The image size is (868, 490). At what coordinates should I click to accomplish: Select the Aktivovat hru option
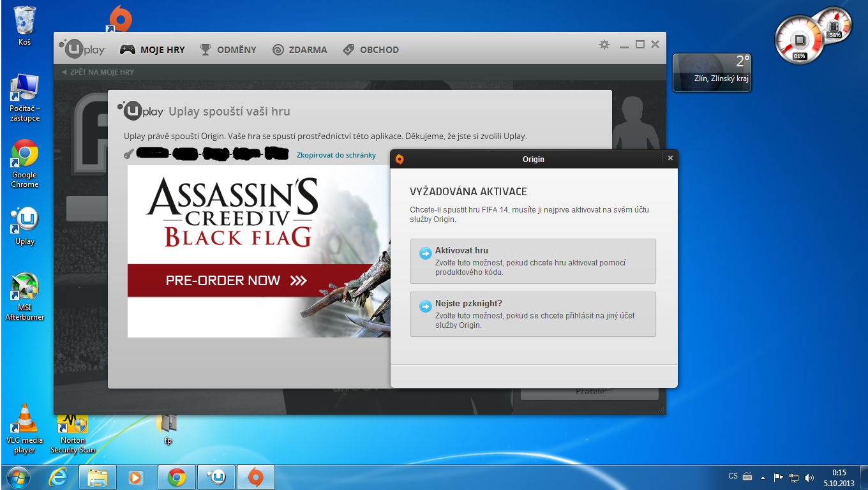pyautogui.click(x=532, y=261)
